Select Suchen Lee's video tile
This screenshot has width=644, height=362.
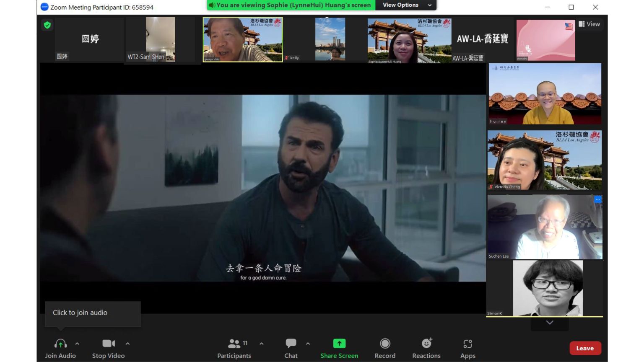(x=545, y=227)
